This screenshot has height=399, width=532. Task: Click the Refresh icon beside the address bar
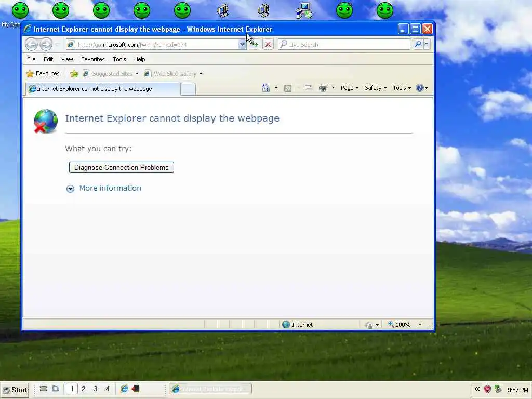(254, 44)
